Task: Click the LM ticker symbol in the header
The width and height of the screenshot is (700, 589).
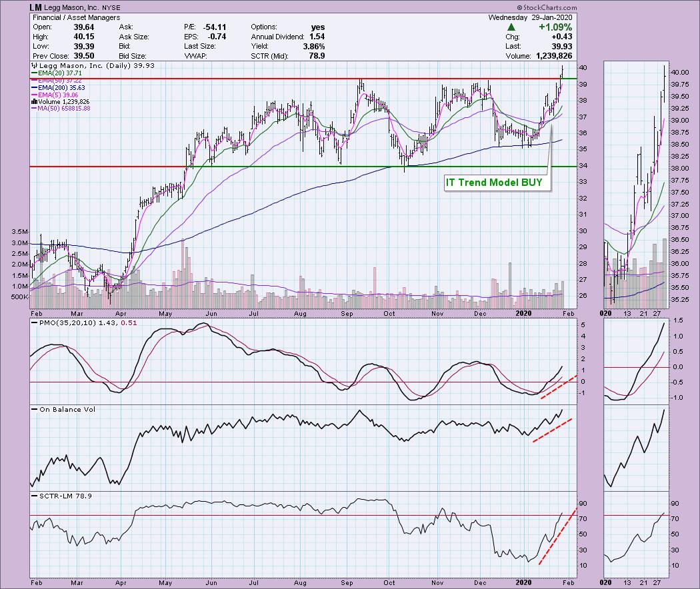Action: click(x=36, y=7)
